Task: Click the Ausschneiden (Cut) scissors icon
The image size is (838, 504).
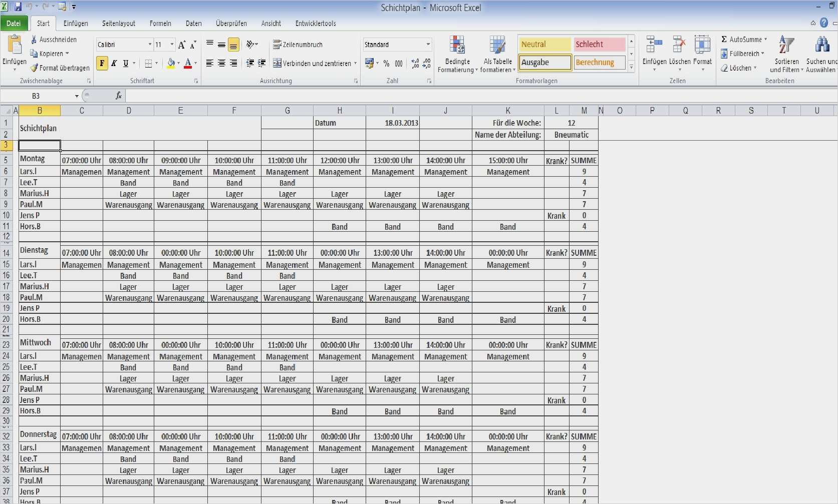Action: (34, 40)
